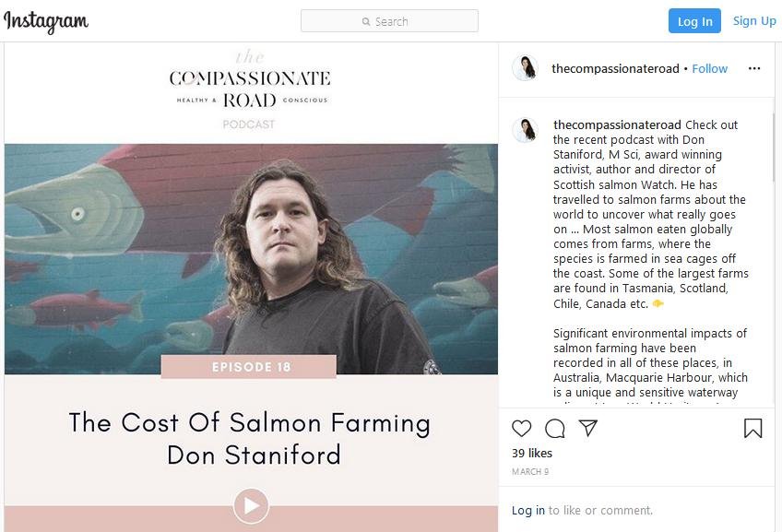Save post with the bookmark icon

pyautogui.click(x=752, y=428)
